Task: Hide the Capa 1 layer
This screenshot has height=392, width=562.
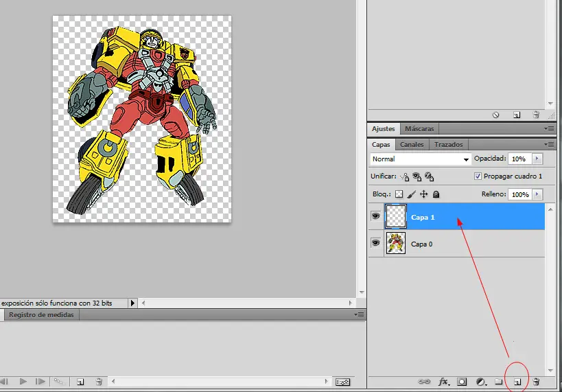Action: pos(375,216)
